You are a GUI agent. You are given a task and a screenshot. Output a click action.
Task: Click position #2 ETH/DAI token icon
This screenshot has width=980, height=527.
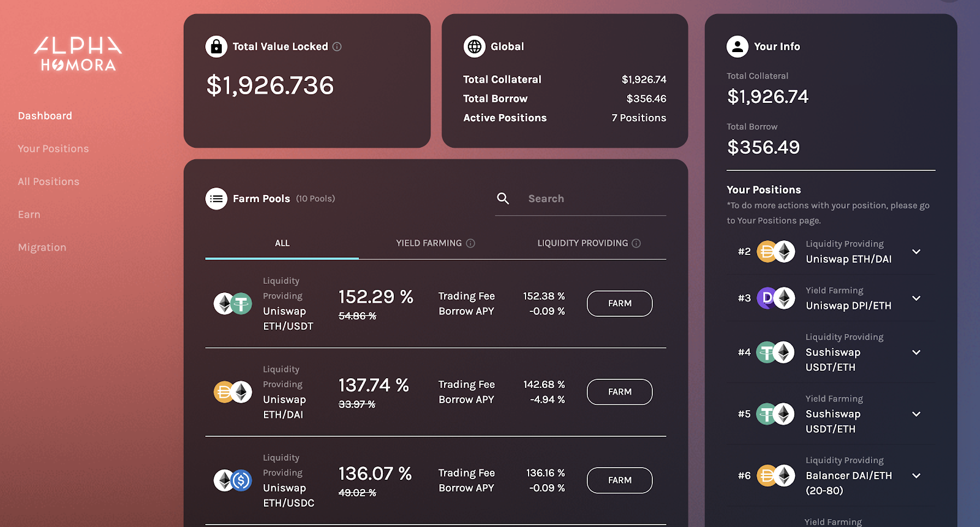(x=776, y=251)
